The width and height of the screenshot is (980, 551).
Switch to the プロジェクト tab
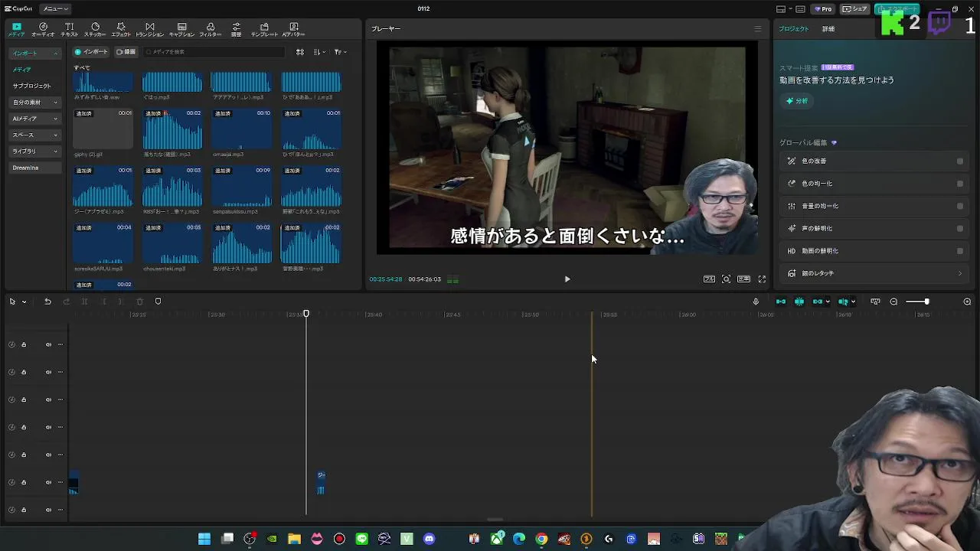tap(793, 29)
